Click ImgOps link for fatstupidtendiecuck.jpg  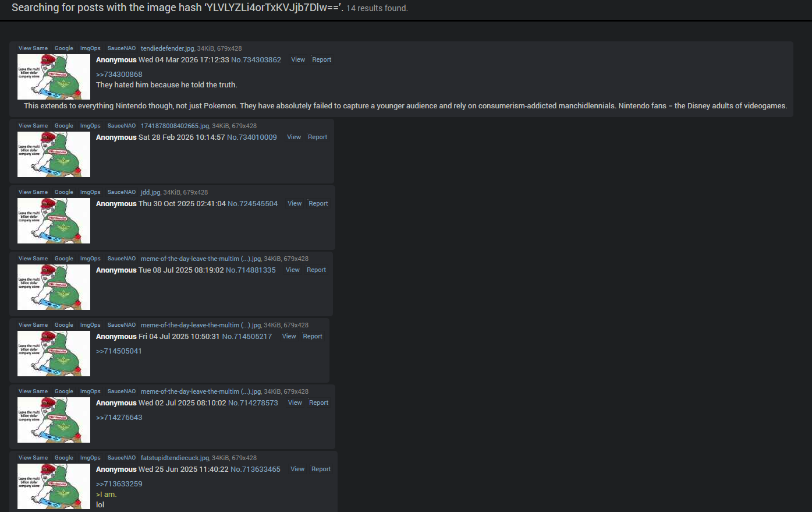pos(90,458)
